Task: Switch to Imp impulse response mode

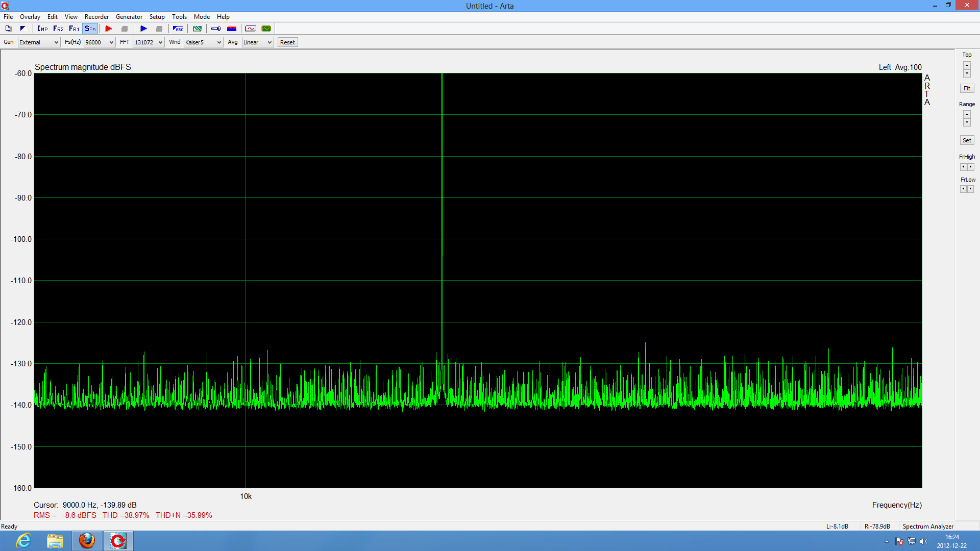Action: tap(42, 29)
